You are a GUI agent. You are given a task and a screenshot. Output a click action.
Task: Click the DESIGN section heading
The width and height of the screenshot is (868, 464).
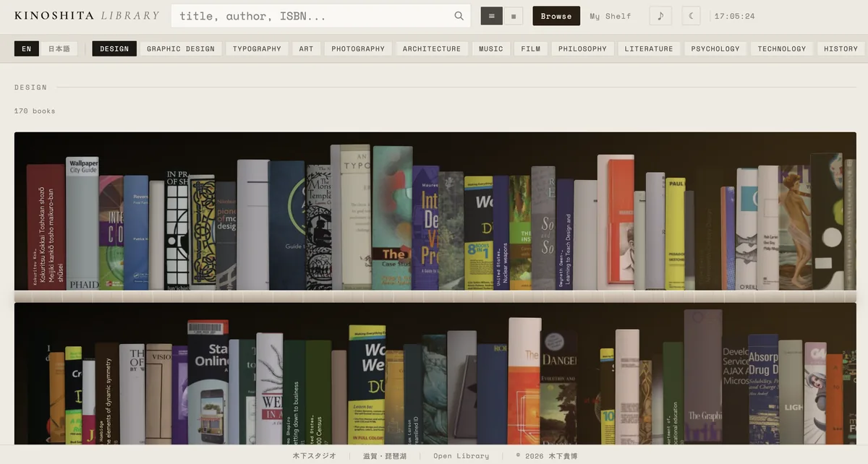click(30, 87)
